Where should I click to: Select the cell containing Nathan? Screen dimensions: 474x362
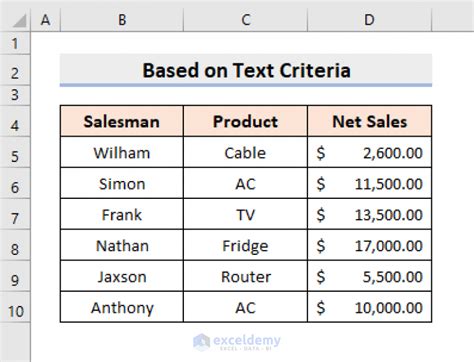pyautogui.click(x=122, y=245)
